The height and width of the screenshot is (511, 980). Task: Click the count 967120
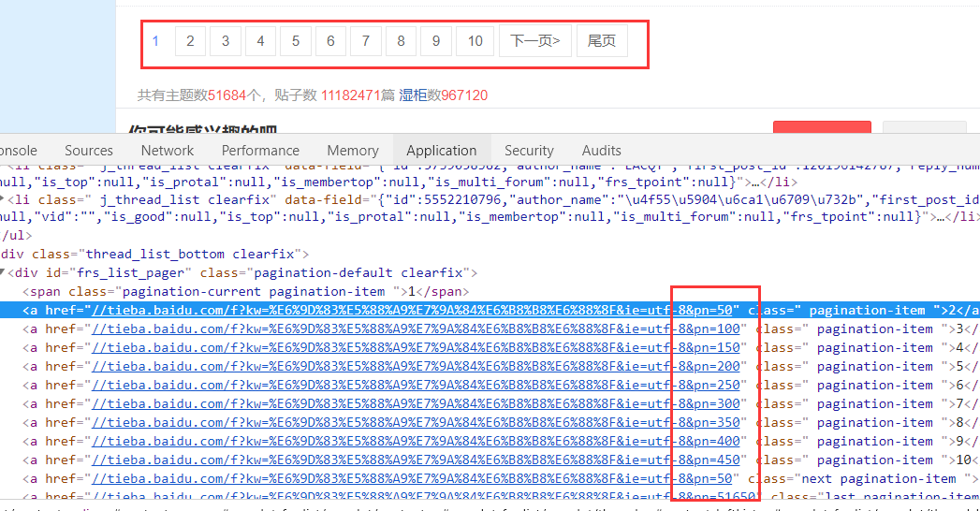pos(464,95)
